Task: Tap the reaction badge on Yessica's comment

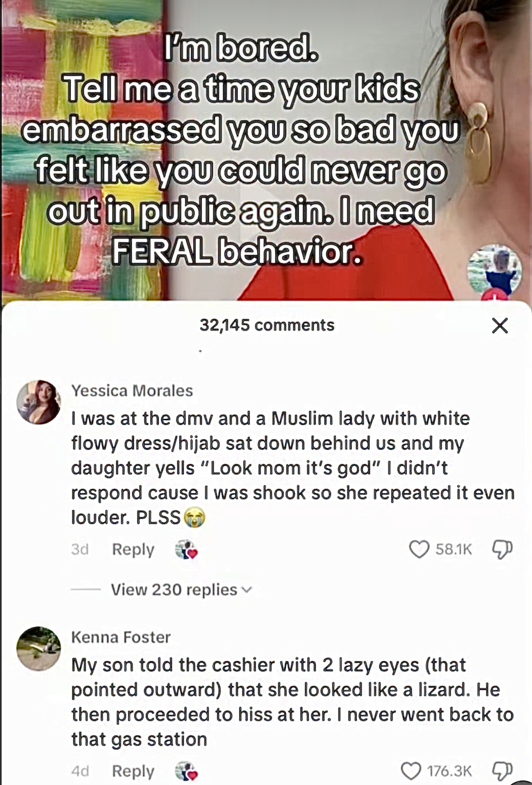Action: coord(186,550)
